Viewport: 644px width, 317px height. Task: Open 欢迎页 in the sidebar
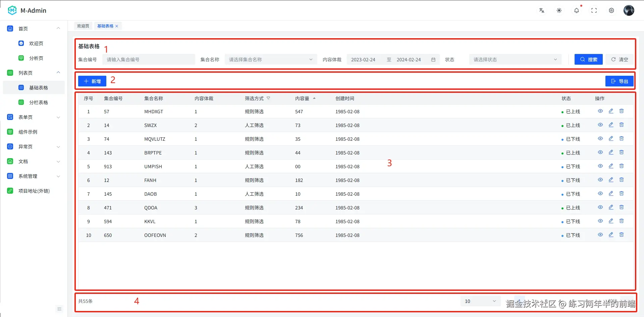(34, 44)
